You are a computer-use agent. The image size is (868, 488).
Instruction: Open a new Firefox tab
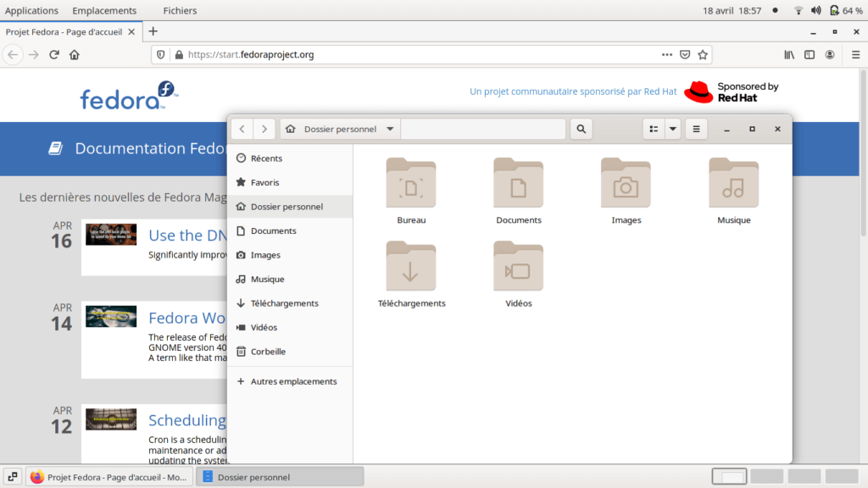[153, 31]
